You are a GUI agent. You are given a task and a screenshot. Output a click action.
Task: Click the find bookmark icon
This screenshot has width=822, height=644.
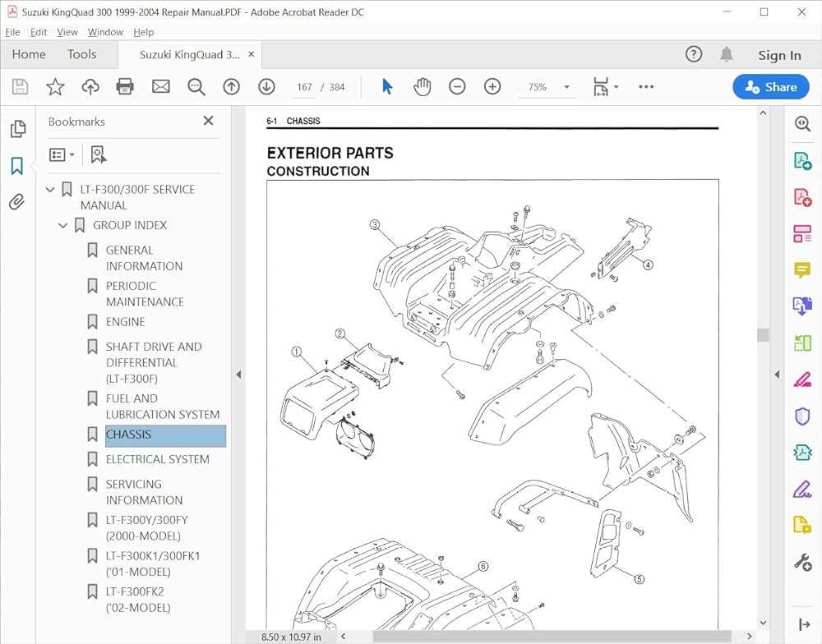[98, 154]
